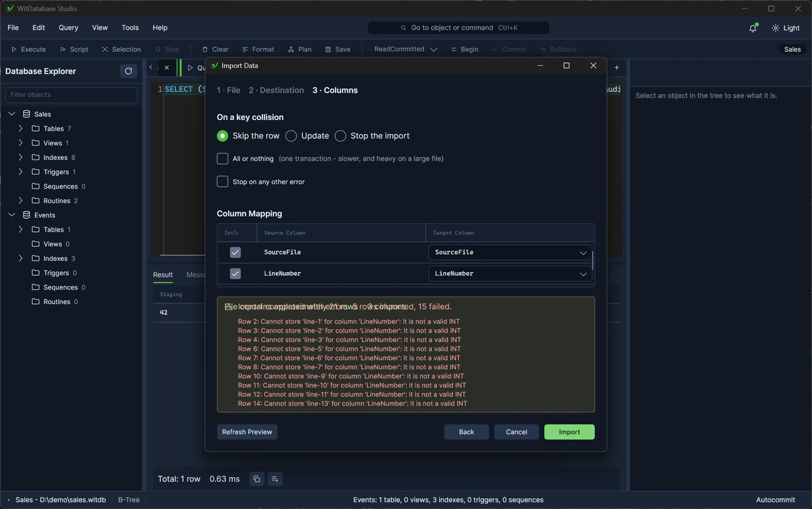812x509 pixels.
Task: Click the Events Routines folder icon
Action: click(36, 302)
